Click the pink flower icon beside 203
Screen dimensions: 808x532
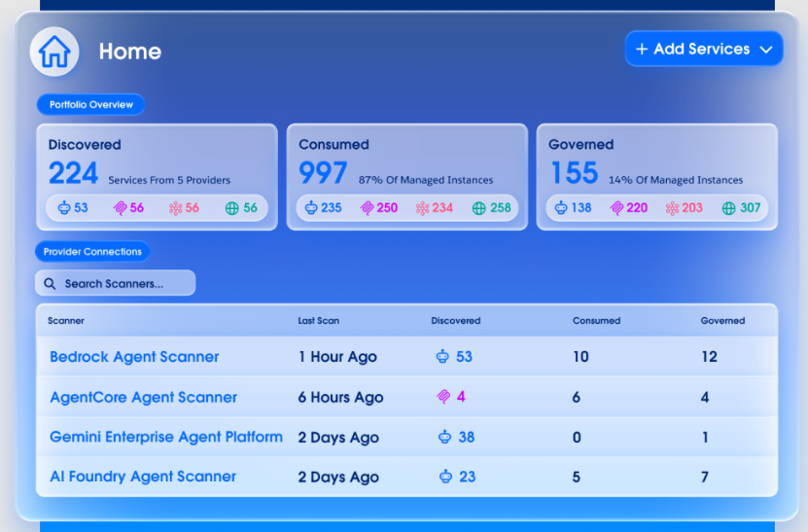[x=673, y=208]
